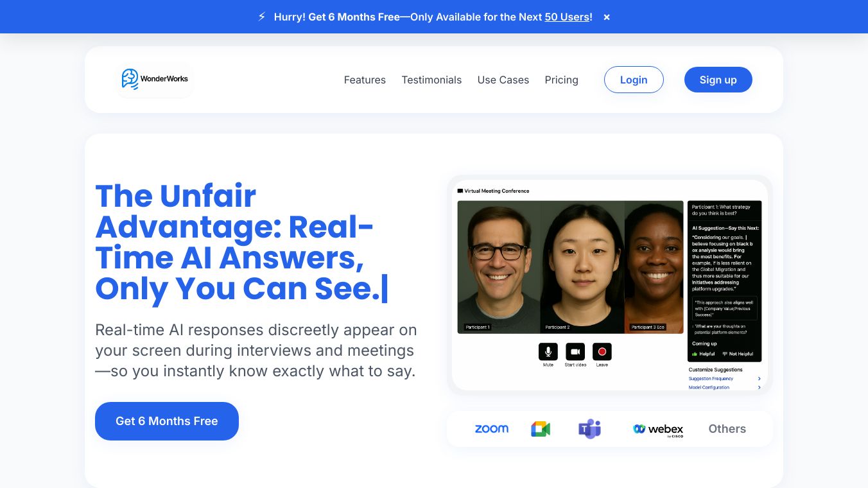Click the suggestion starting "Considering our goals"
Viewport: 868px width, 488px height.
point(724,263)
